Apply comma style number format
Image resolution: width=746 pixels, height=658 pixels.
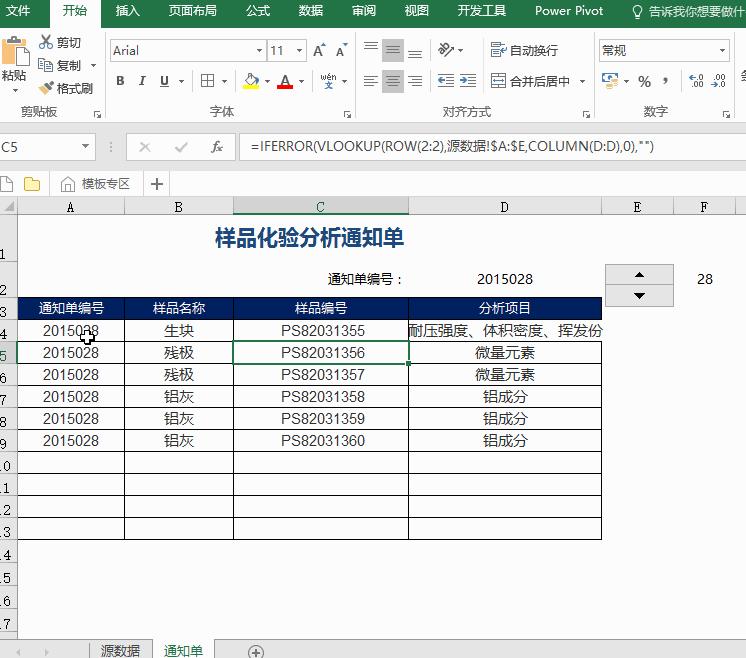pos(666,81)
